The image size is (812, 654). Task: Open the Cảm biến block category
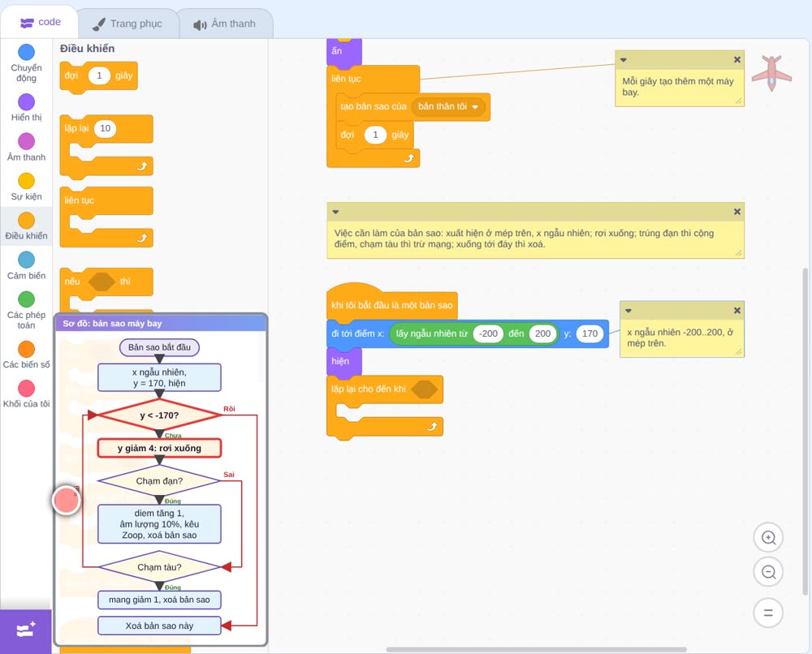(26, 265)
